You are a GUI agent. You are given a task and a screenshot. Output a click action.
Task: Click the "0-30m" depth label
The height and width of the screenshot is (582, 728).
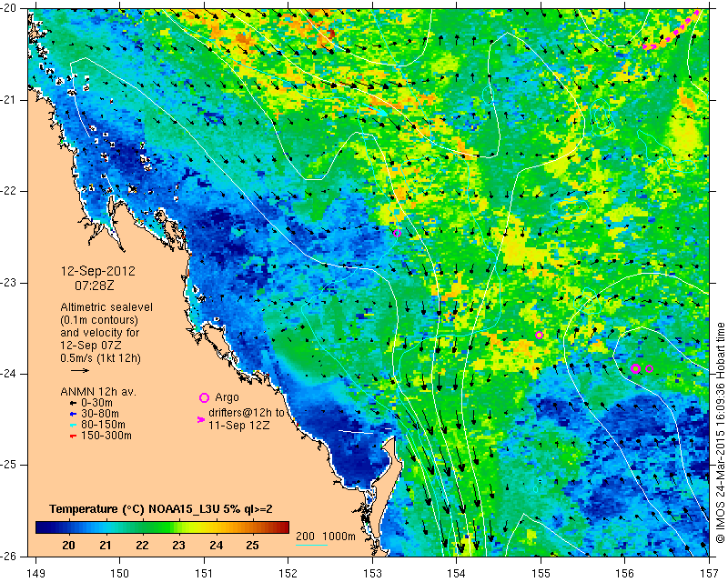click(x=96, y=403)
